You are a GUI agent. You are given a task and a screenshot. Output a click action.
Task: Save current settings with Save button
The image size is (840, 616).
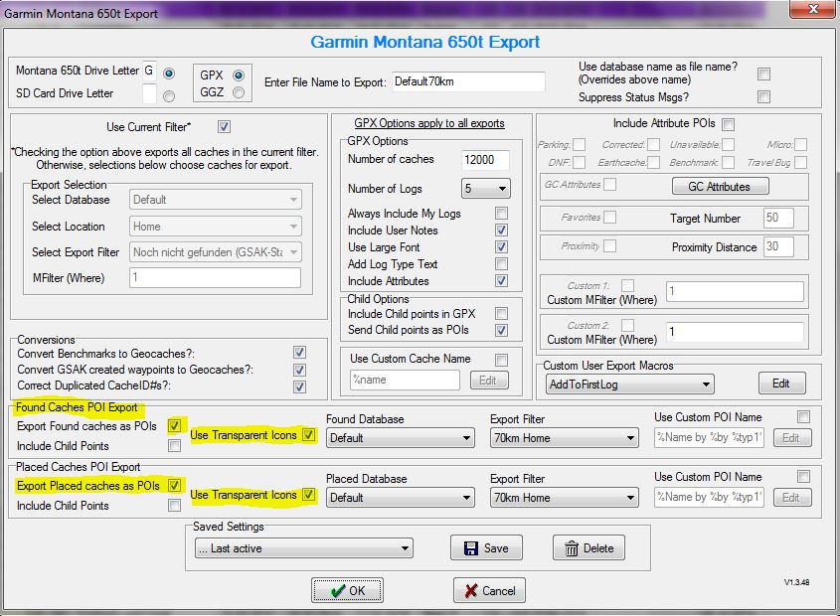click(486, 548)
